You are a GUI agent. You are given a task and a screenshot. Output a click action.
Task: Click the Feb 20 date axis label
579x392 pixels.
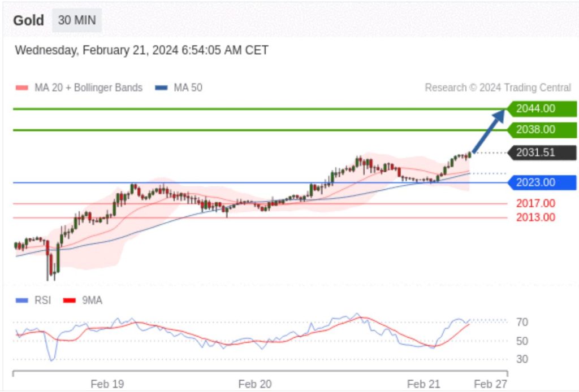pos(254,384)
